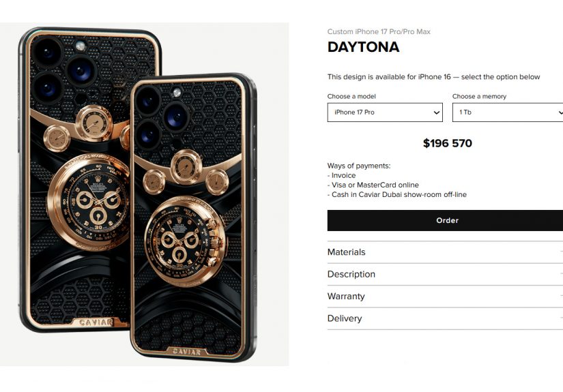Expand the Materials section
Image resolution: width=563 pixels, height=392 pixels.
pos(445,252)
